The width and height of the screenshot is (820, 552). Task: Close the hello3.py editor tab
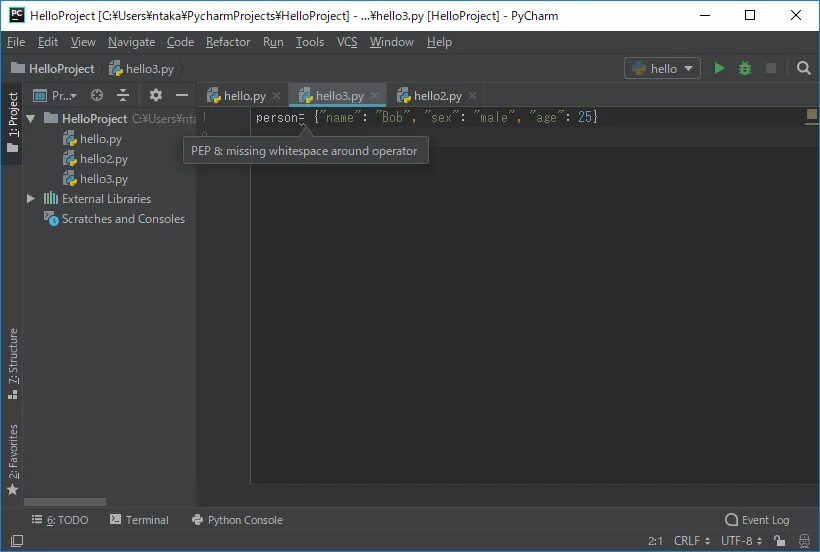(x=374, y=96)
